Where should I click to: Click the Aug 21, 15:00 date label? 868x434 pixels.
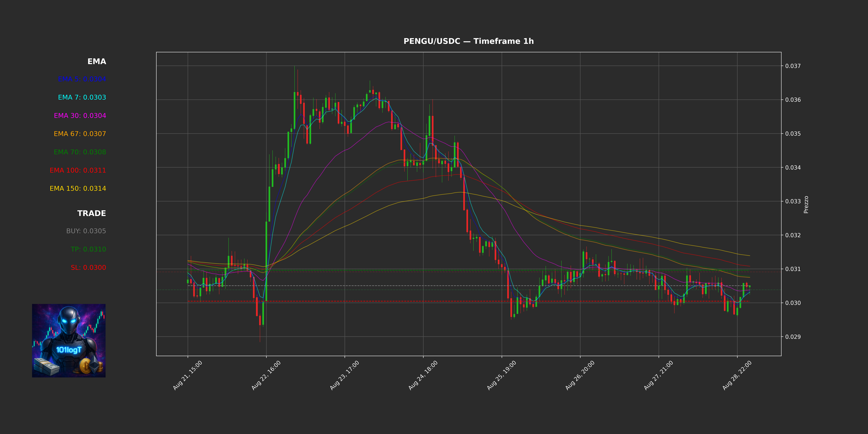(x=187, y=375)
